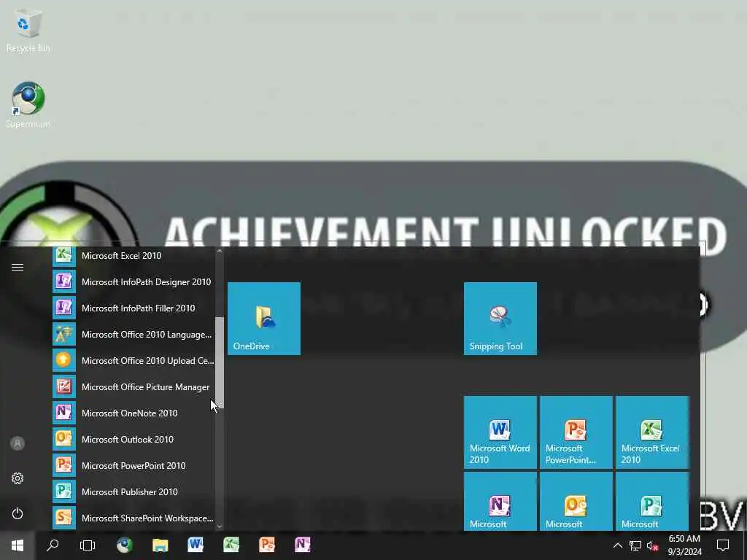Screen dimensions: 747x560
Task: Open OneNote from the taskbar
Action: click(303, 545)
